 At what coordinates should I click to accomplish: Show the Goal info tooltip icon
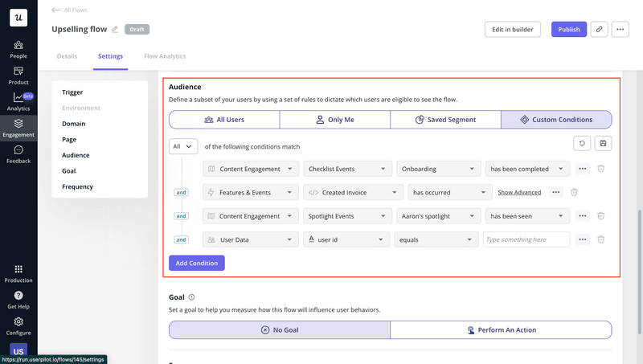click(191, 297)
